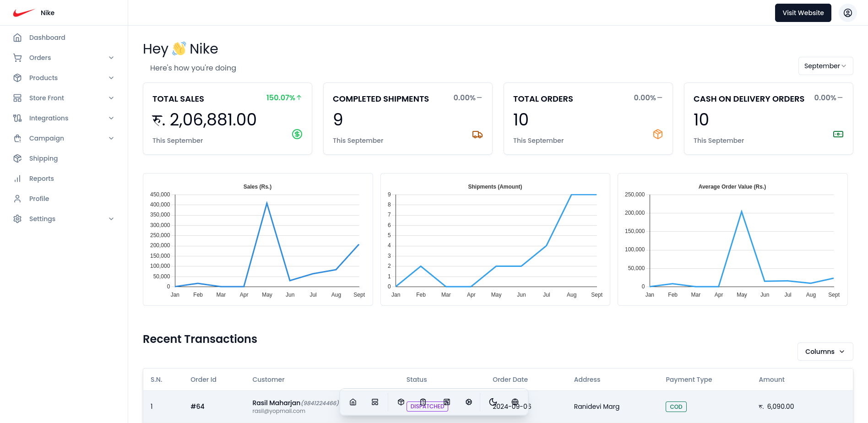Screen dimensions: 868x423
Task: Select Store Front label in sidebar
Action: pos(47,98)
